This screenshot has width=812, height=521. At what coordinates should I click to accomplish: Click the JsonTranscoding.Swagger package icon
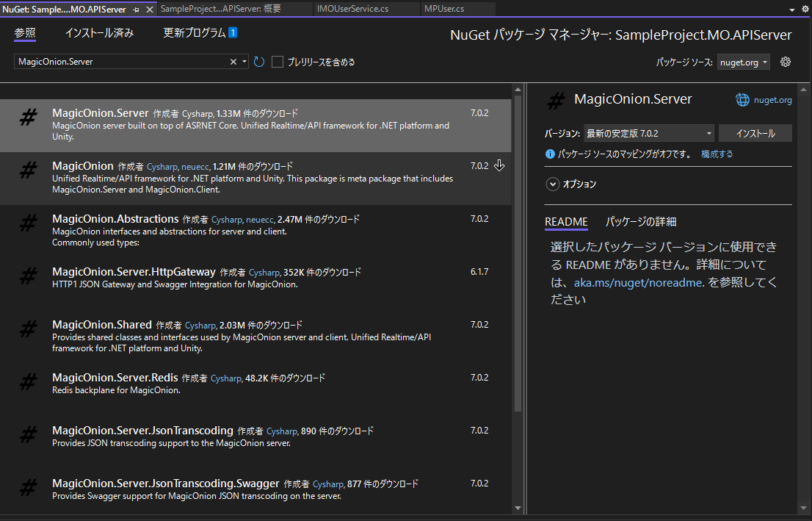(29, 487)
